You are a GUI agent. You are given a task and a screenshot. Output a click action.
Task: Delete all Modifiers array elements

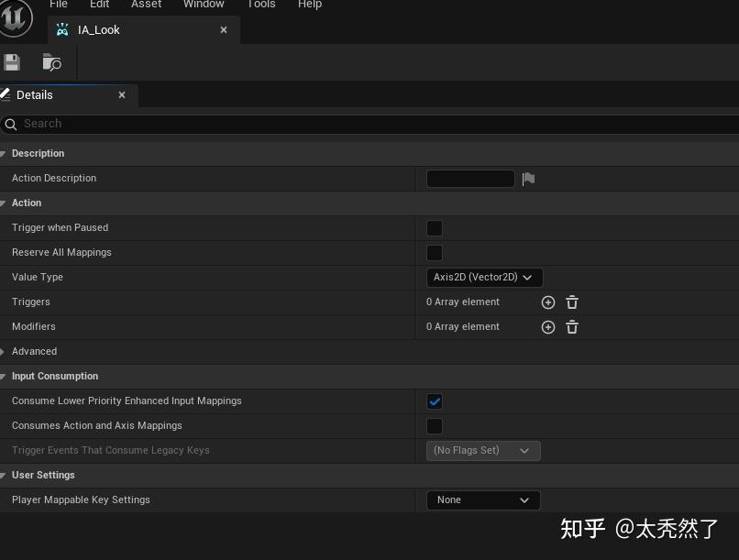click(x=572, y=326)
